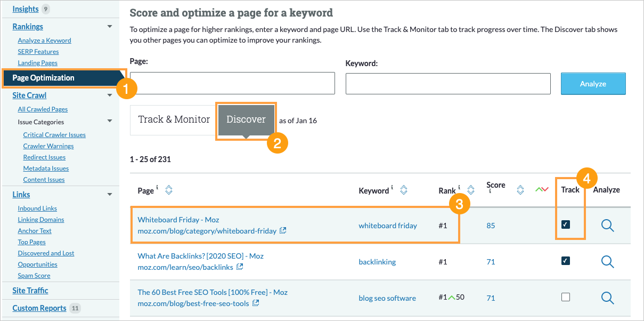Click the external link icon beside moz.com/learn/seo/backlinks
The width and height of the screenshot is (644, 321).
[x=240, y=267]
